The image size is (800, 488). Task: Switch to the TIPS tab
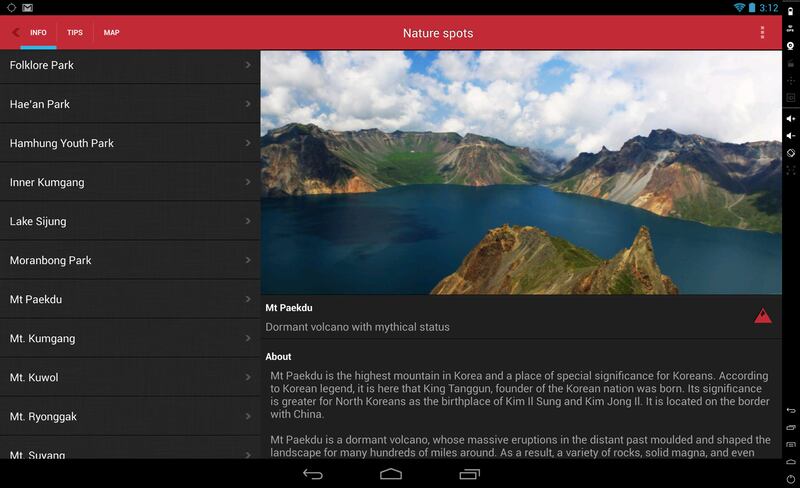(x=75, y=33)
